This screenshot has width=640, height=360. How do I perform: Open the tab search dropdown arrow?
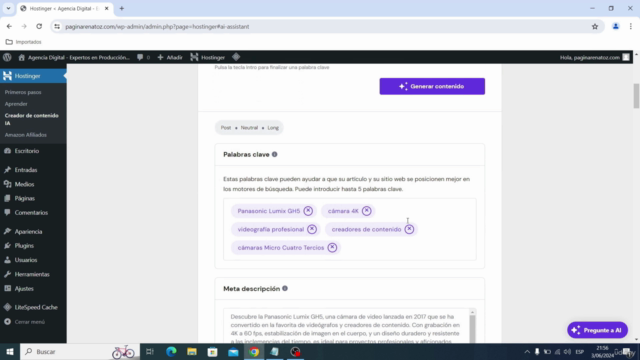point(8,8)
